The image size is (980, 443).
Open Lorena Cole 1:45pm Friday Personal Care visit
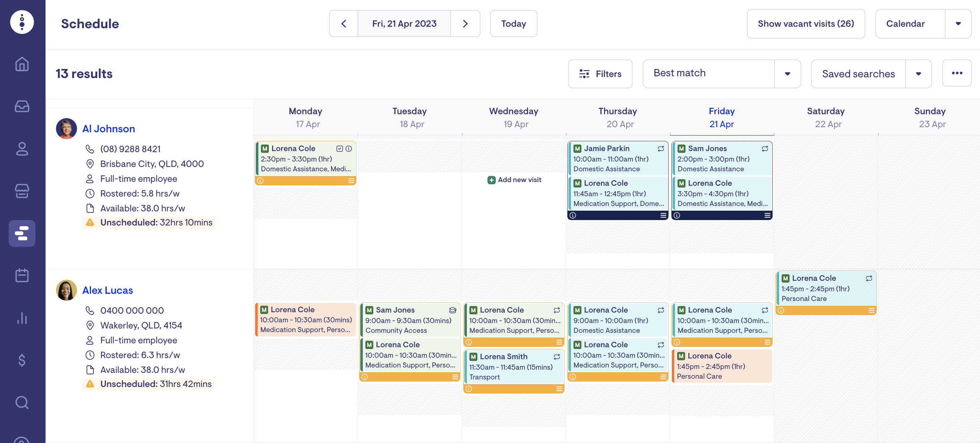pos(722,366)
